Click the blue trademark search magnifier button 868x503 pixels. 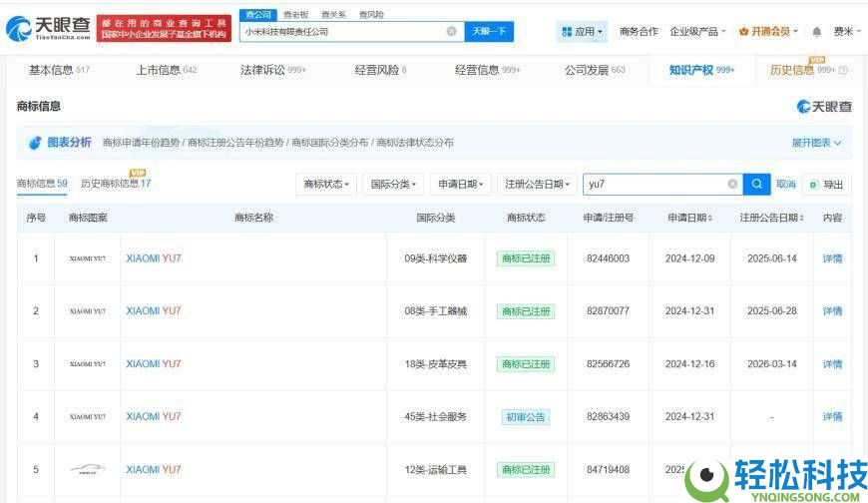(756, 184)
